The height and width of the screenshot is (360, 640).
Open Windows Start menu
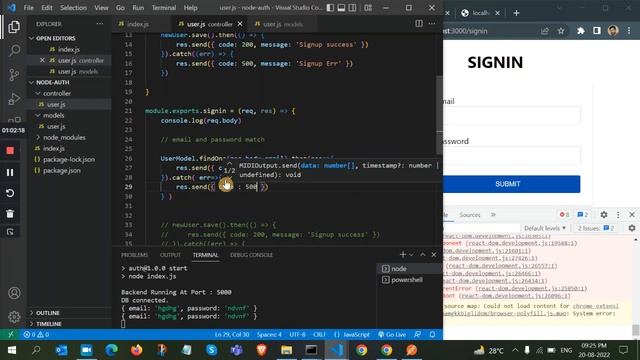12,350
